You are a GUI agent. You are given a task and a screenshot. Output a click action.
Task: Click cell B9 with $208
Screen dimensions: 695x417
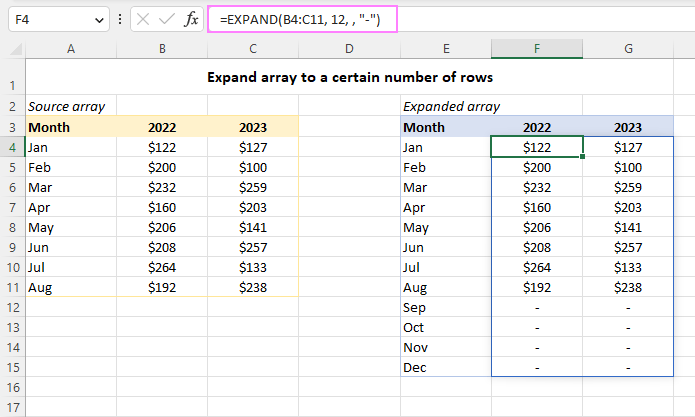(162, 247)
